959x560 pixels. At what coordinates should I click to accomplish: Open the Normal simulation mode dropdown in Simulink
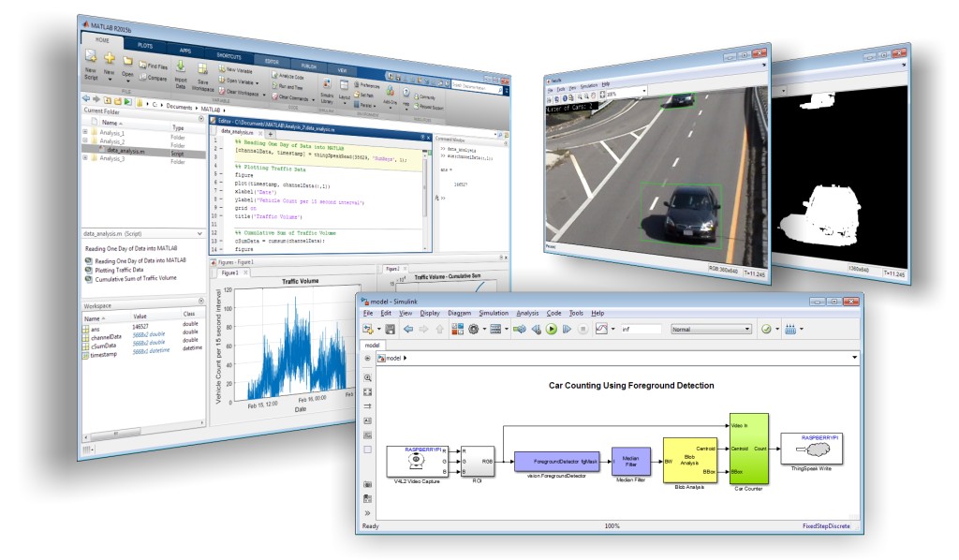[711, 329]
